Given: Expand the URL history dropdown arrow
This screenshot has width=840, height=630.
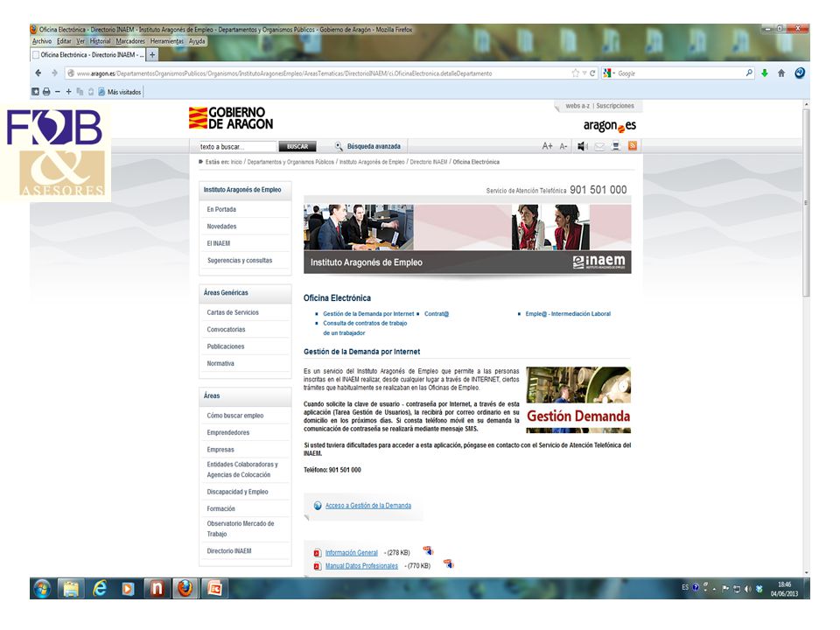Looking at the screenshot, I should pos(584,73).
